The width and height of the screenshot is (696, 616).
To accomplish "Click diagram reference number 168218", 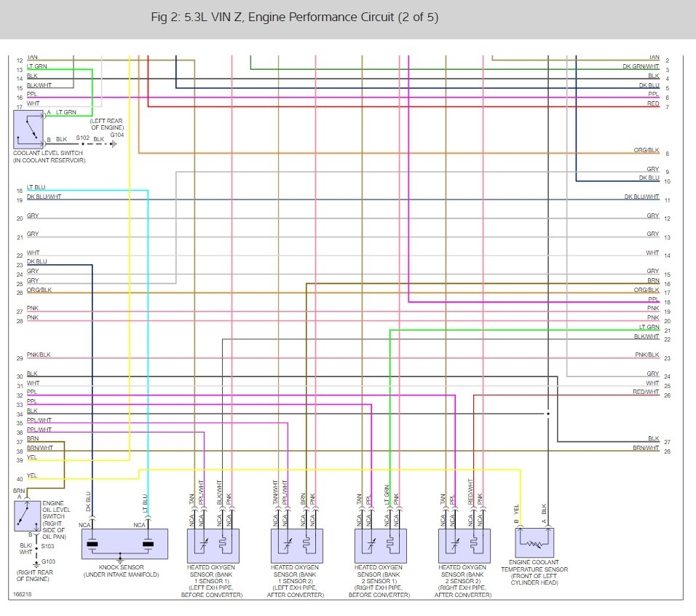I will [22, 594].
